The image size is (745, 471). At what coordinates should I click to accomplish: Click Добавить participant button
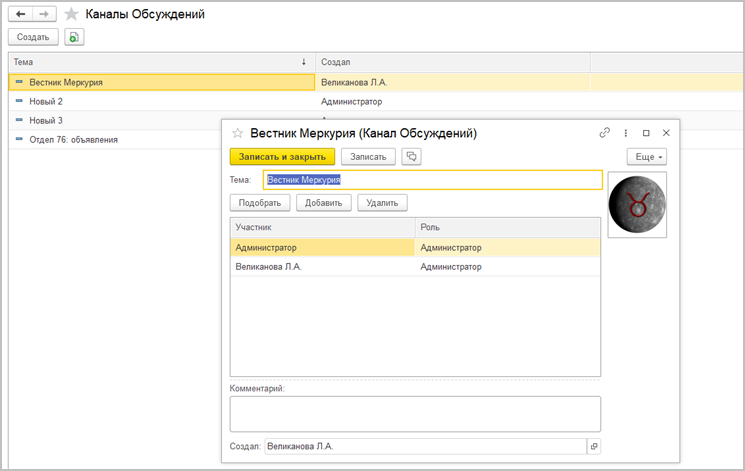click(324, 203)
